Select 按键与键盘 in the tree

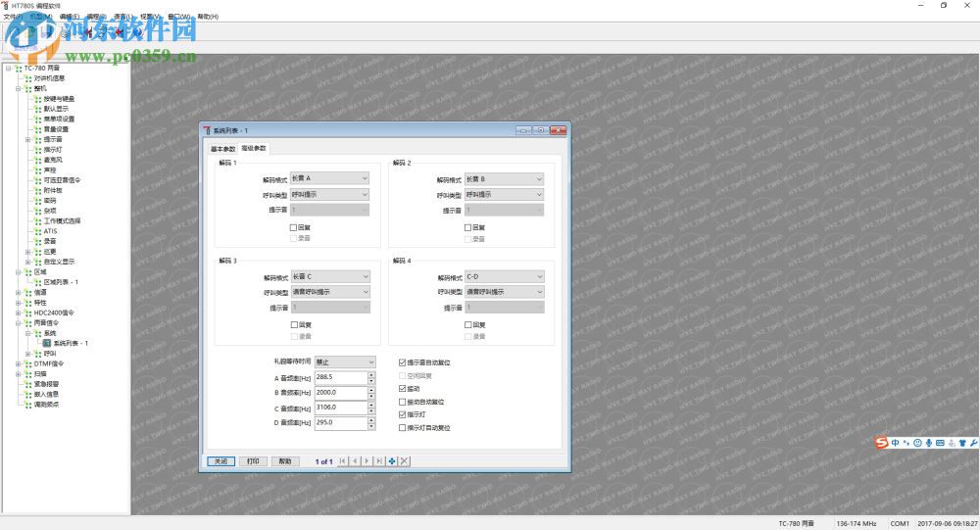(59, 99)
